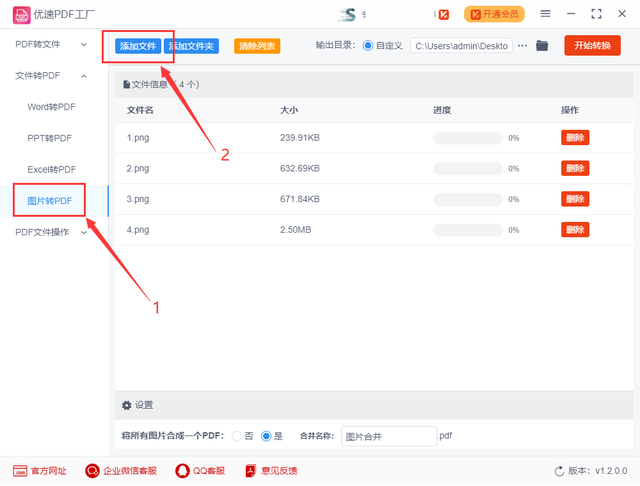Screen dimensions: 640x486
Task: Select 是 to merge into one PDF
Action: tap(266, 436)
